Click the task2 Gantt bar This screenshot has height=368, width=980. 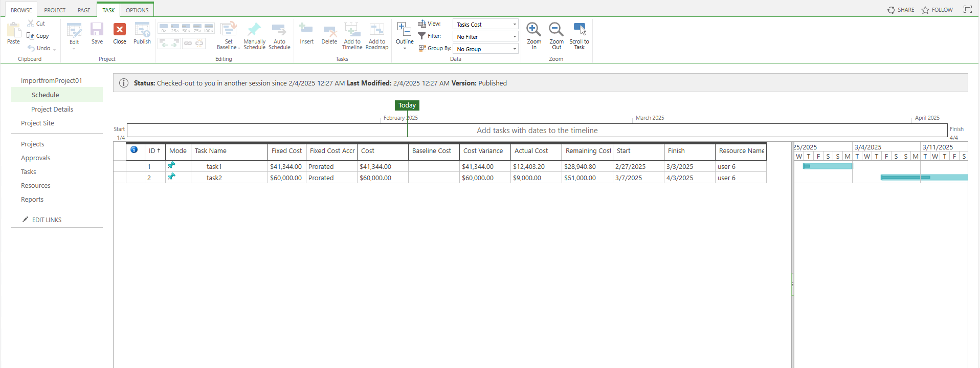(924, 178)
